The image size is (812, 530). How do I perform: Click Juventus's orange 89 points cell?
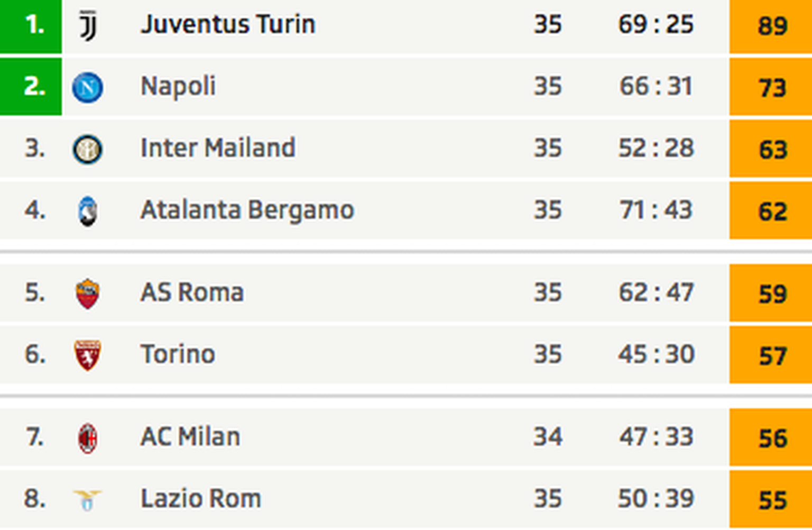[x=771, y=26]
